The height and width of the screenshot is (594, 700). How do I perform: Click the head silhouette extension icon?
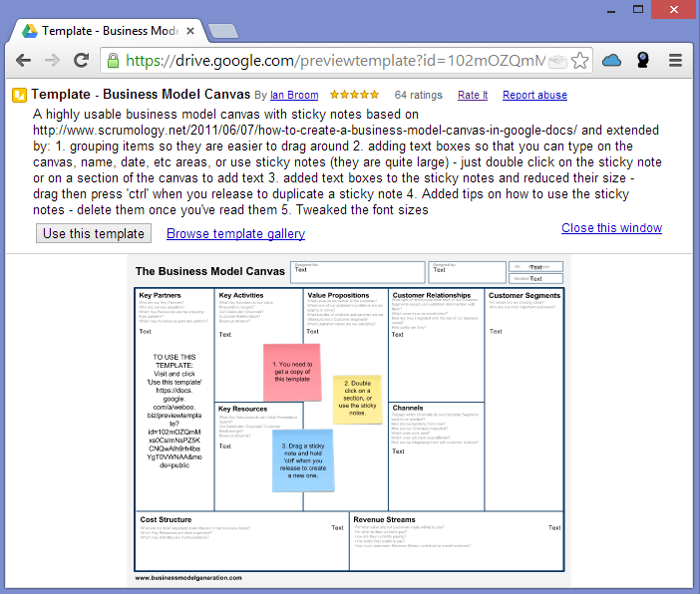643,60
